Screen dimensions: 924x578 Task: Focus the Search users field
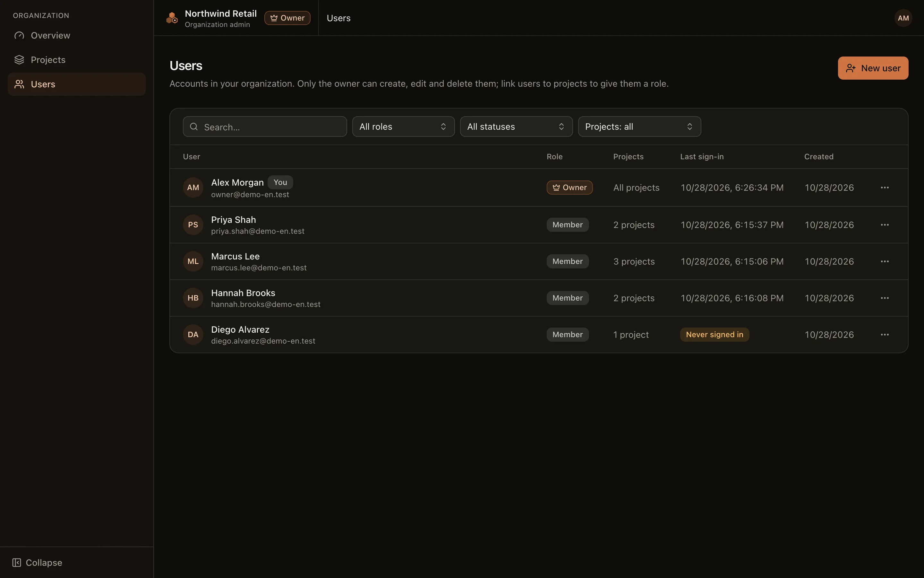tap(265, 127)
